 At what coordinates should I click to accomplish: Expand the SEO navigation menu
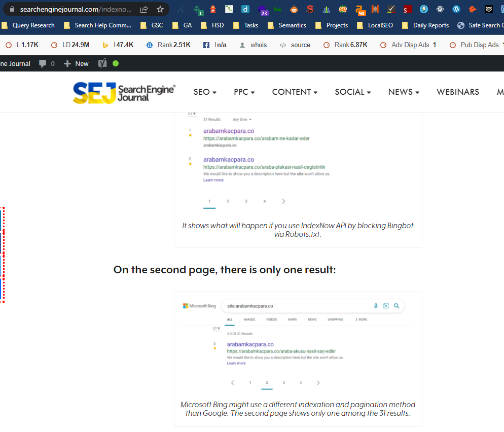[x=205, y=92]
